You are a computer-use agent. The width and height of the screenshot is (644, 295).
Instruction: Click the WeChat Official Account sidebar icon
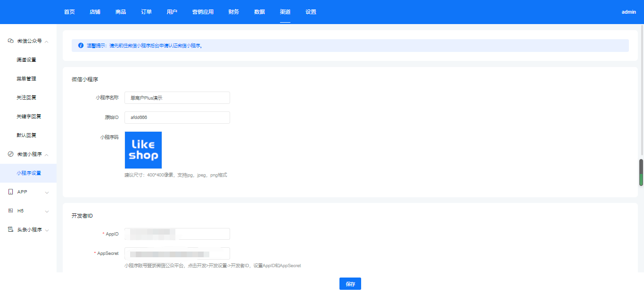coord(11,41)
